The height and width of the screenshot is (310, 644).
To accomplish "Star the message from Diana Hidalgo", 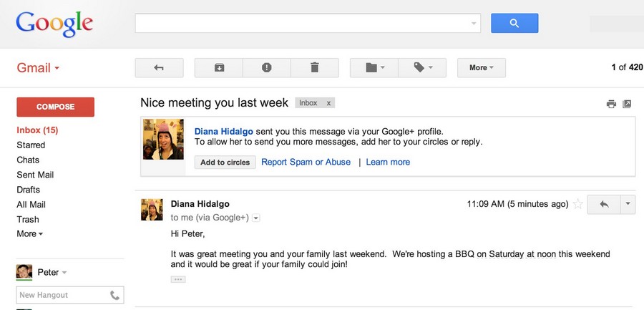I will (578, 204).
